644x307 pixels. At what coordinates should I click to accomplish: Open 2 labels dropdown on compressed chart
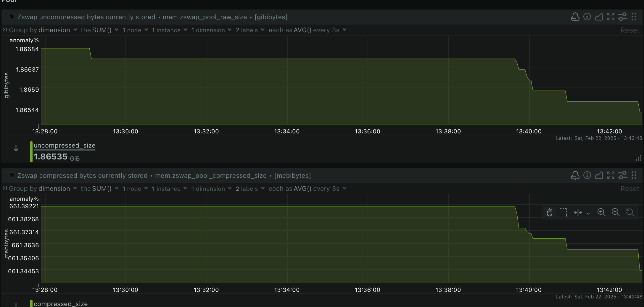tap(250, 188)
